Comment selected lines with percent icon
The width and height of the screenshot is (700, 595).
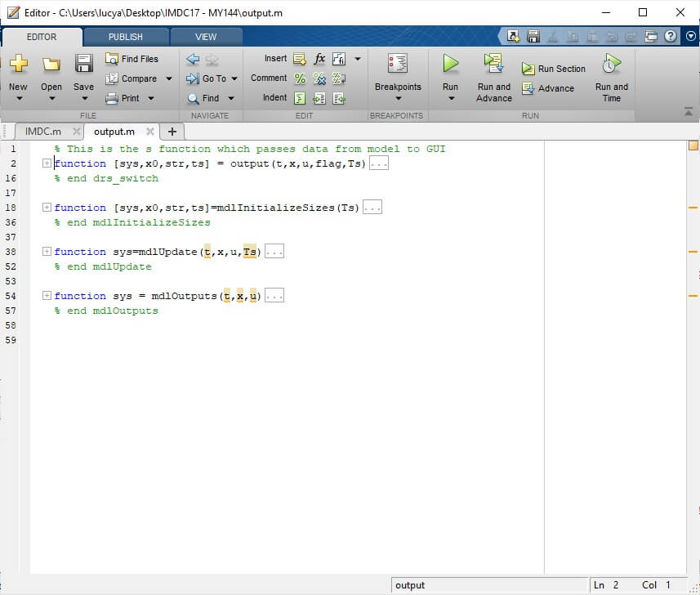300,78
